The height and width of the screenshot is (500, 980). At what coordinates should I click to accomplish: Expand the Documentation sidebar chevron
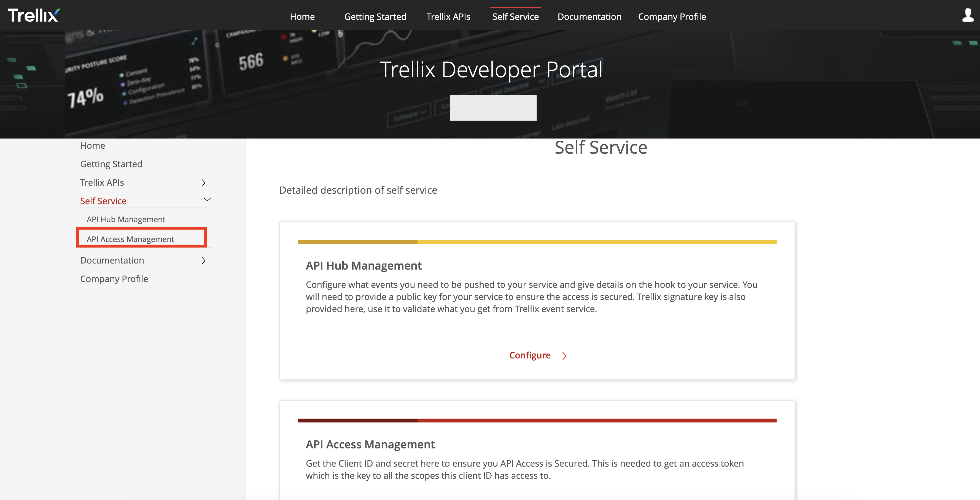tap(204, 260)
